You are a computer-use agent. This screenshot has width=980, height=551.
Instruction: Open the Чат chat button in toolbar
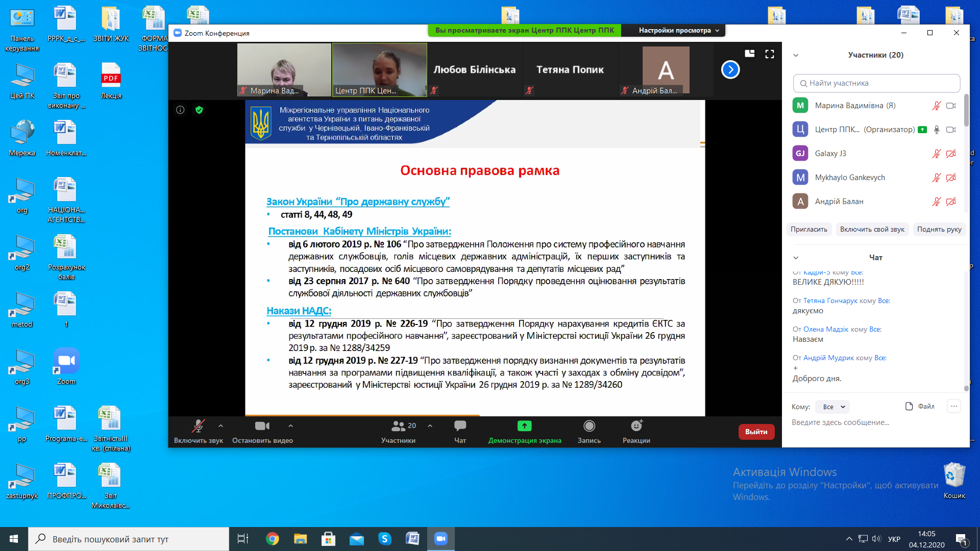(460, 432)
